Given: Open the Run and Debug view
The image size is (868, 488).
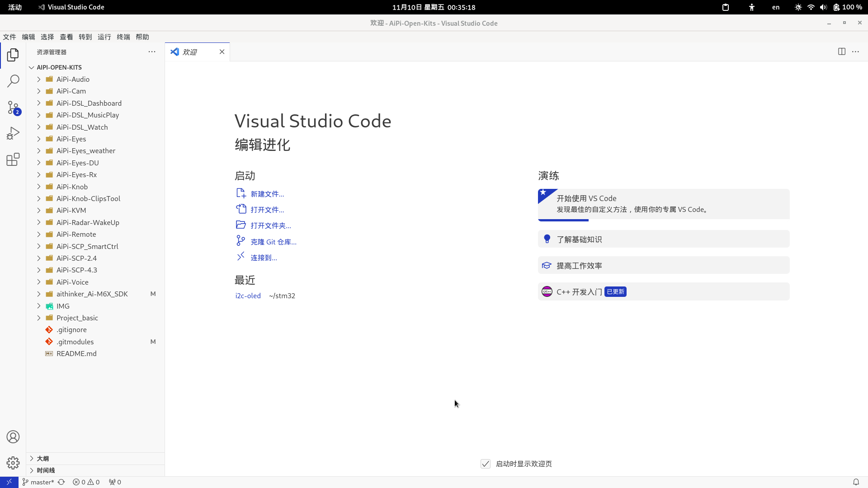Looking at the screenshot, I should point(13,133).
